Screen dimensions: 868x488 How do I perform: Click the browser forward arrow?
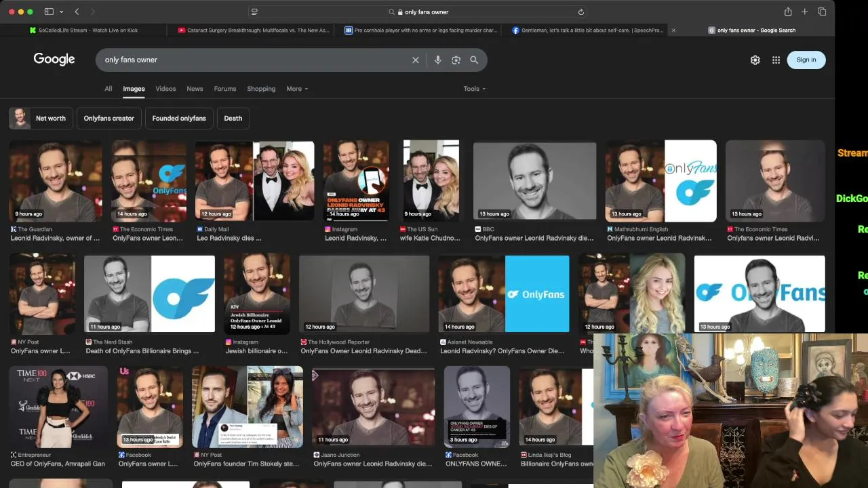point(93,12)
